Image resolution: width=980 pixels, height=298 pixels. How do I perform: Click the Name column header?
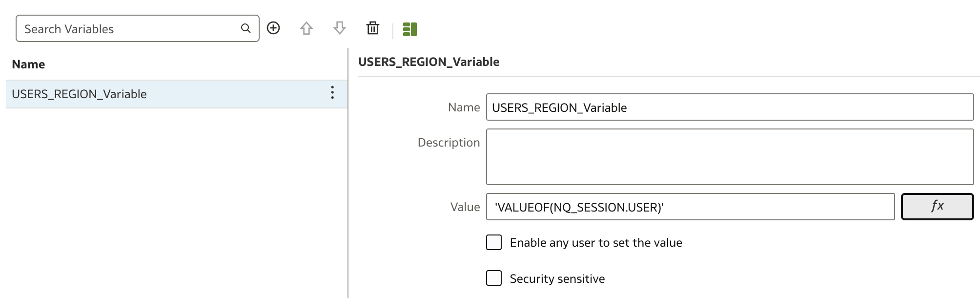tap(28, 64)
